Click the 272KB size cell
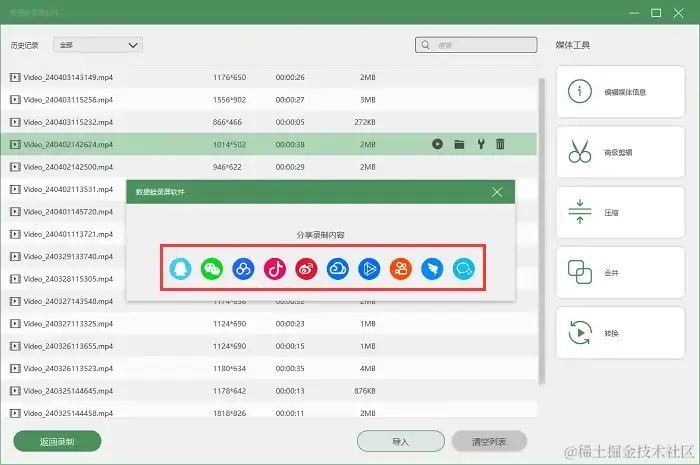 [x=365, y=122]
